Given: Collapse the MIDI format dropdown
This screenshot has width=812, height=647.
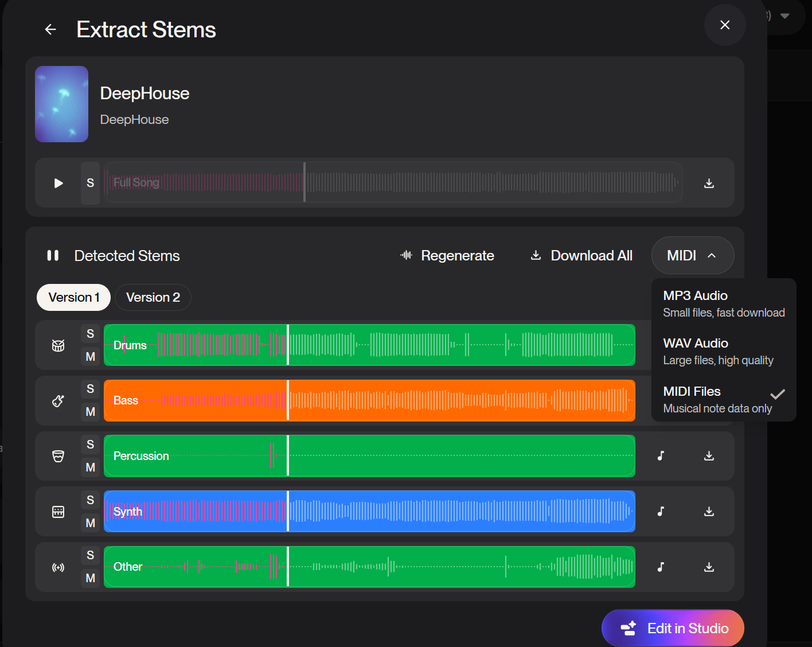Looking at the screenshot, I should pos(692,255).
